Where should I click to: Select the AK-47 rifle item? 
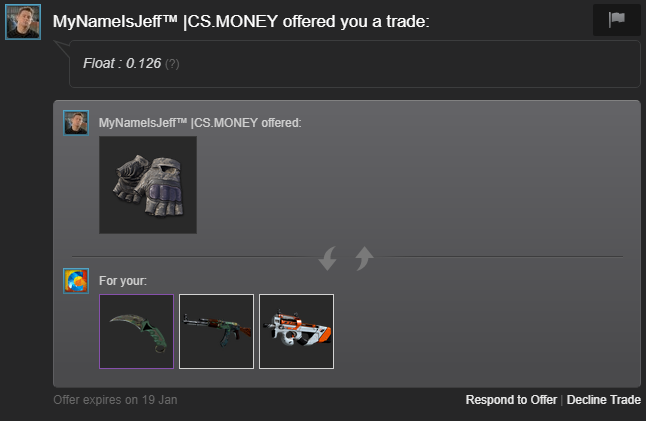(x=216, y=331)
